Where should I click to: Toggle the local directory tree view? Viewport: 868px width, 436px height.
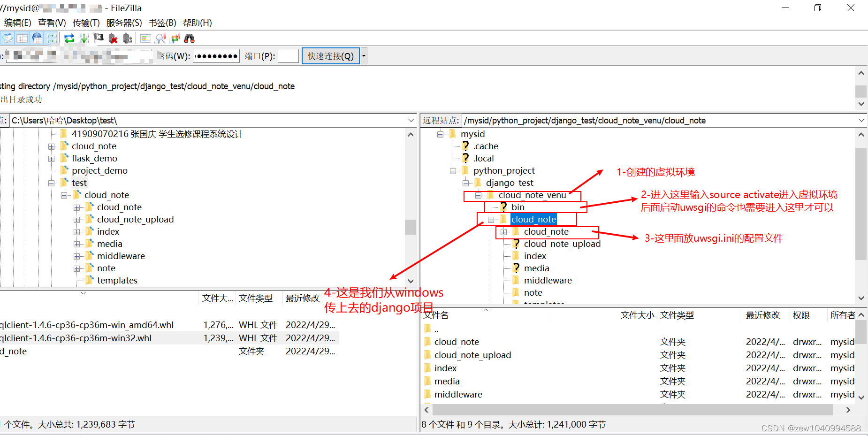[37, 38]
